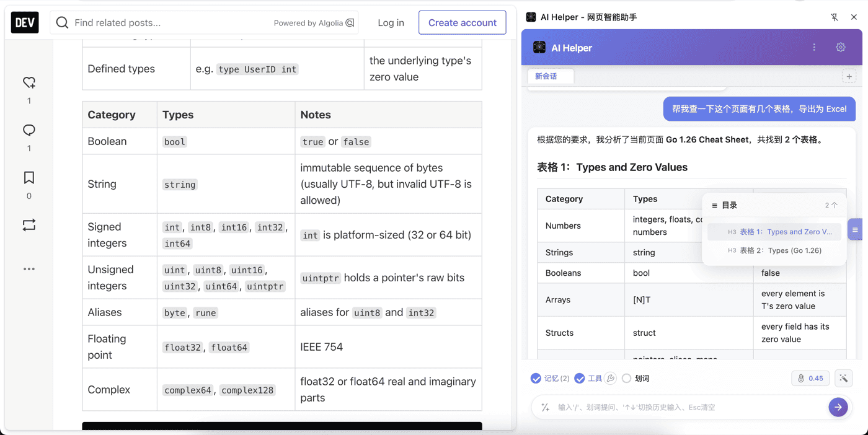Add a new conversation tab with plus

coord(849,77)
